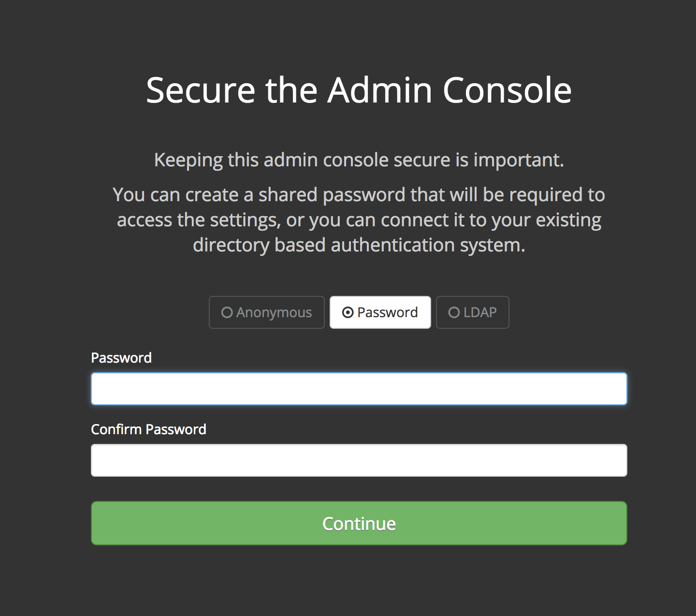Focus the Password input field
696x616 pixels.
tap(359, 389)
